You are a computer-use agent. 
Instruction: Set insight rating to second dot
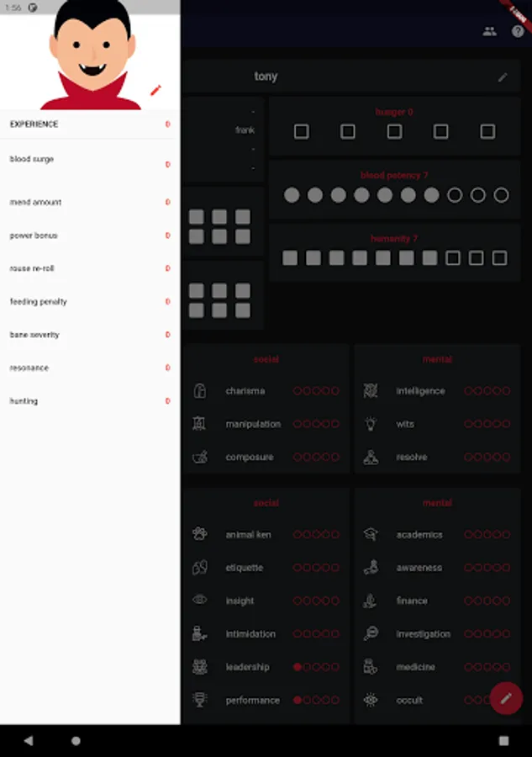(307, 601)
